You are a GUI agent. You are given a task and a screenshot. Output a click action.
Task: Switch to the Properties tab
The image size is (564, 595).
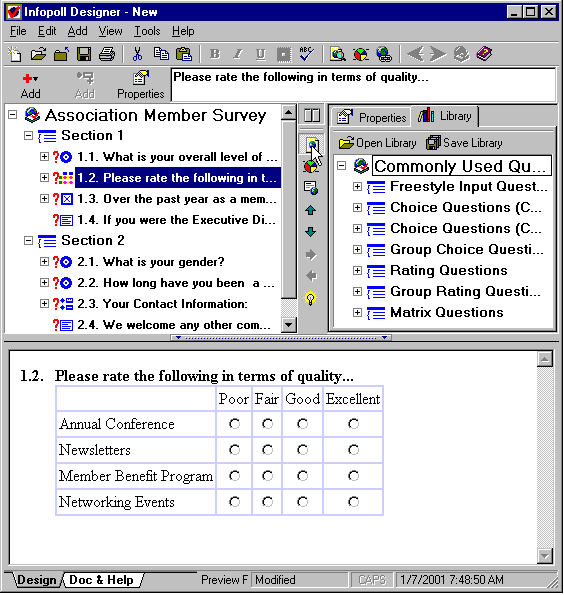[371, 117]
